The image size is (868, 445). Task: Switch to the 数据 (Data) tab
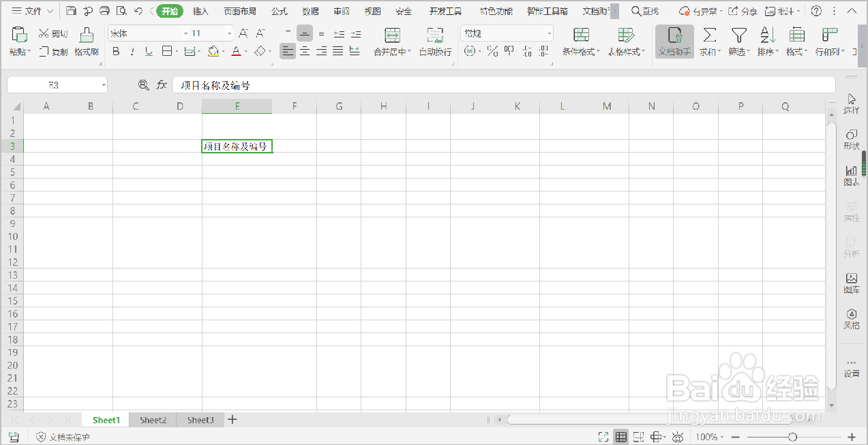click(310, 11)
